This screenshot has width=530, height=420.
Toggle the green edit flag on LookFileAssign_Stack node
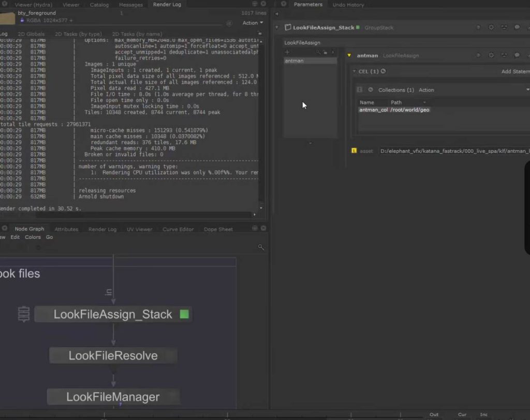[184, 314]
